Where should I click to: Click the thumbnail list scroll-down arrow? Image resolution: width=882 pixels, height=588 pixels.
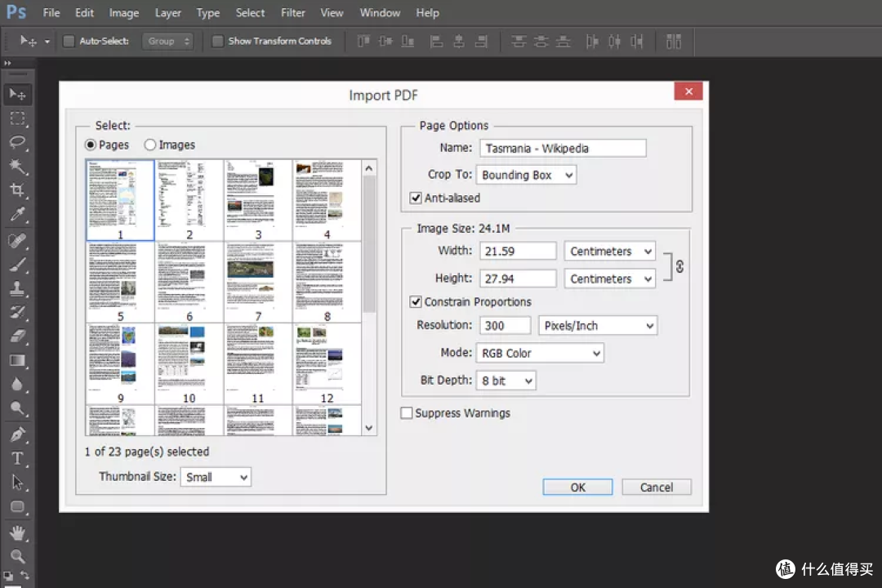click(369, 428)
